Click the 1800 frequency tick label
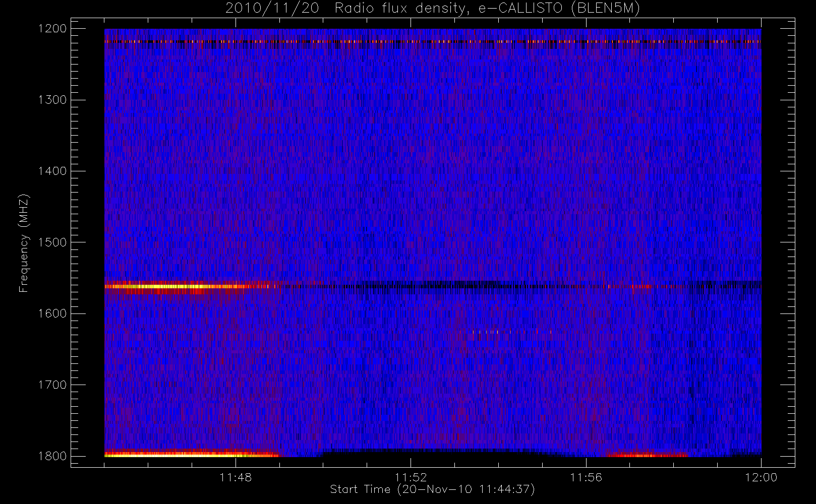Viewport: 816px width, 504px height. [x=52, y=456]
